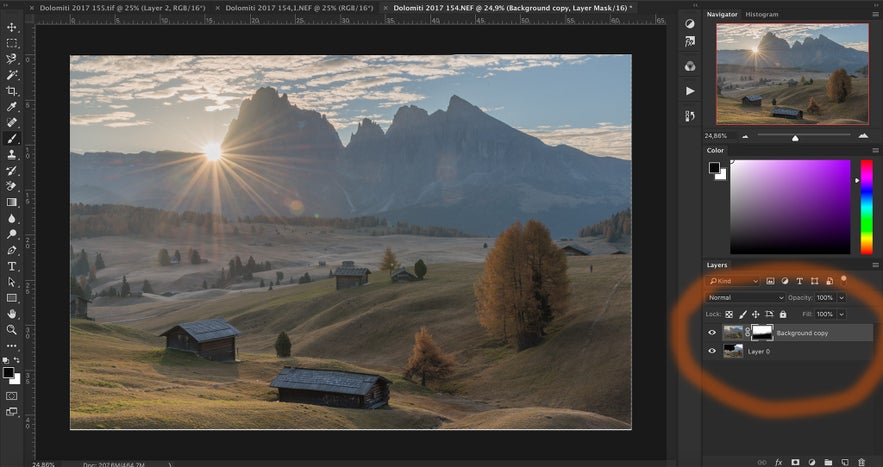Image resolution: width=883 pixels, height=467 pixels.
Task: Select the Zoom tool
Action: coord(11,330)
